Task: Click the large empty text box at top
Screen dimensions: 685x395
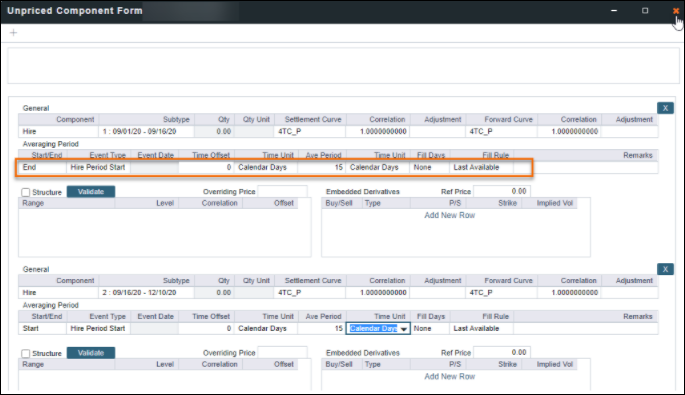Action: click(343, 66)
